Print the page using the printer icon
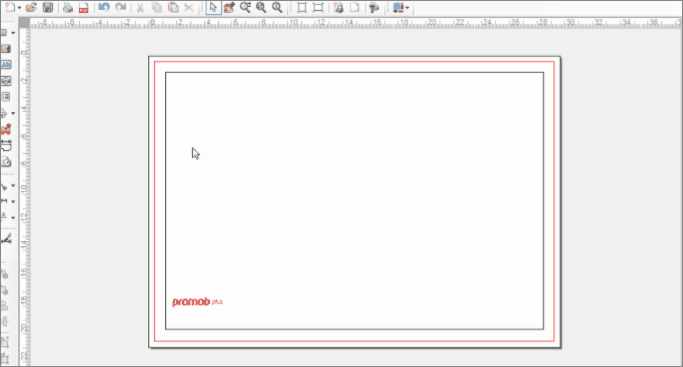Screen dimensions: 683x367 (68, 7)
